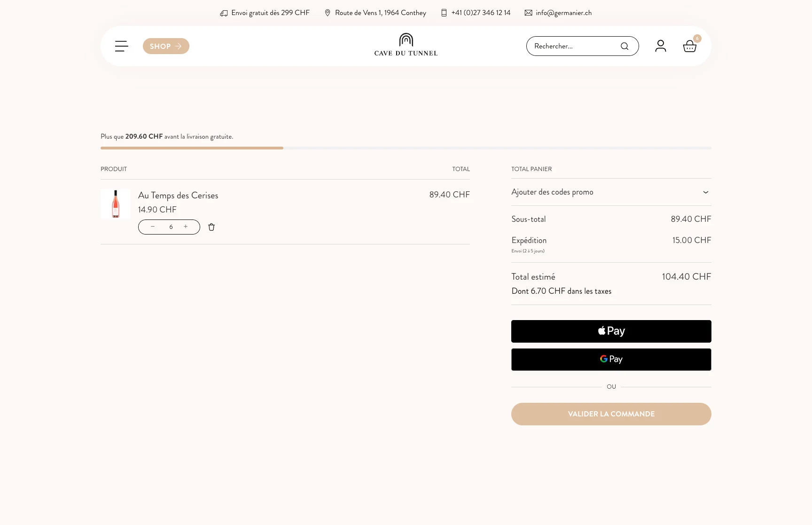Open Route de Vens address link
Screen dimensions: 812x525
point(381,13)
